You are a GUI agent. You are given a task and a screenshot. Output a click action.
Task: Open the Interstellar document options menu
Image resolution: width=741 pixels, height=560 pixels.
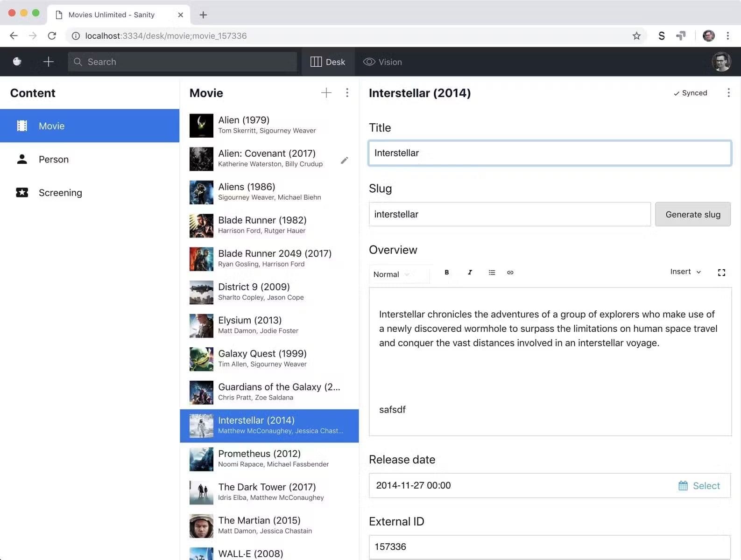click(x=728, y=93)
